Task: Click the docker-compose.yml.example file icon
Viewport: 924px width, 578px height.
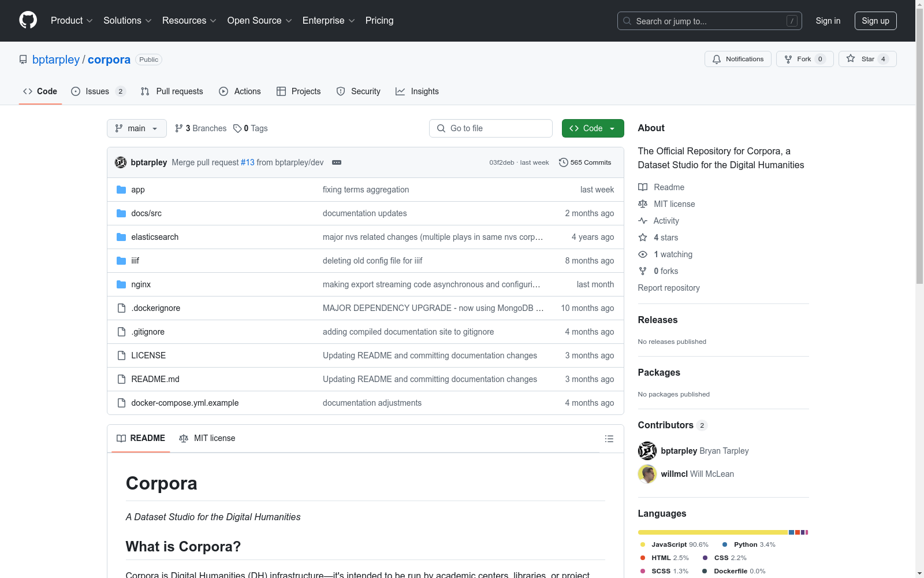Action: (x=121, y=403)
